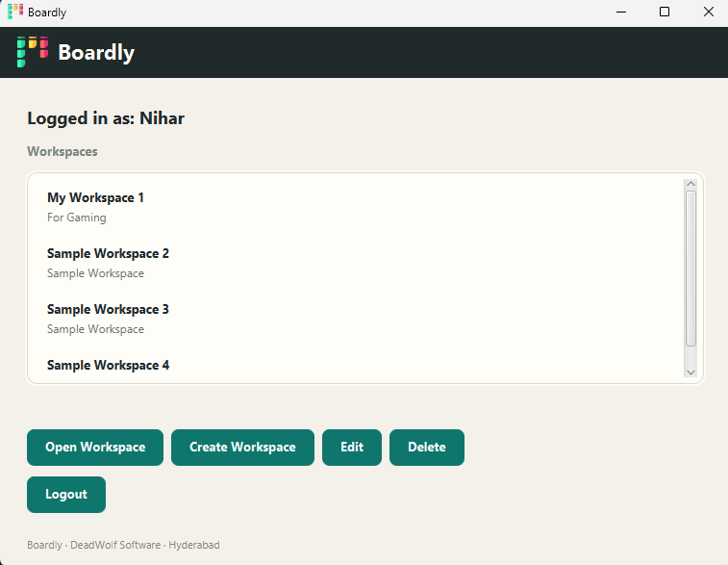
Task: Close the Boardly window
Action: coord(708,13)
